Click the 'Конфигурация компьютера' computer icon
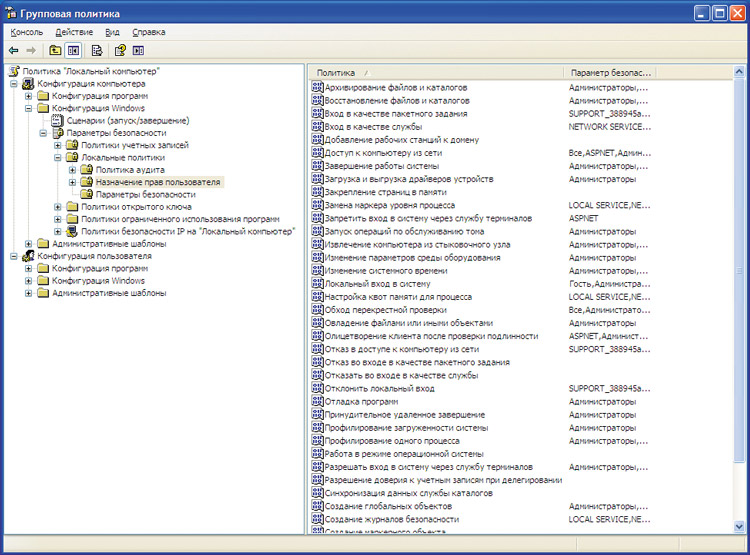The height and width of the screenshot is (555, 750). tap(30, 84)
